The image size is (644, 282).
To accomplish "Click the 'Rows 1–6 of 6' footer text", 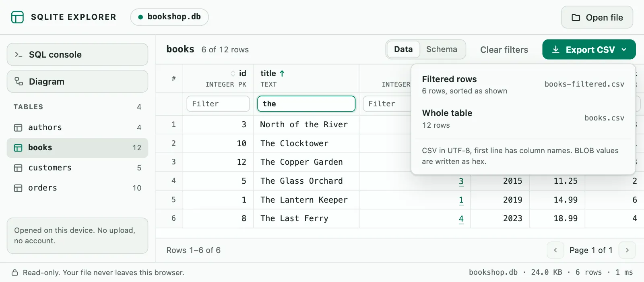I will [x=194, y=250].
